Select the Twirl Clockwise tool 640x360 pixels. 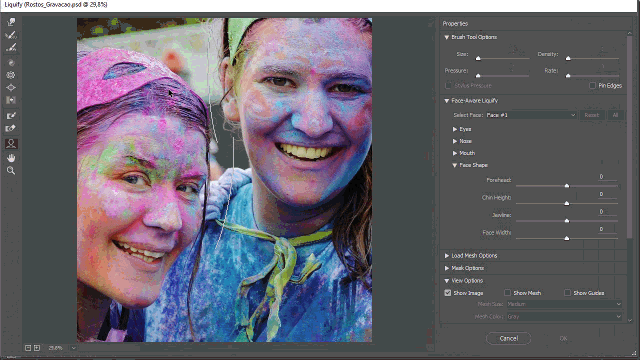click(11, 62)
